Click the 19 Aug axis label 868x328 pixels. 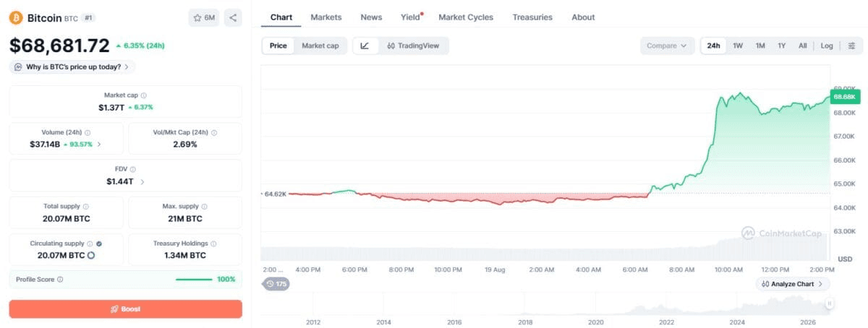(x=495, y=269)
